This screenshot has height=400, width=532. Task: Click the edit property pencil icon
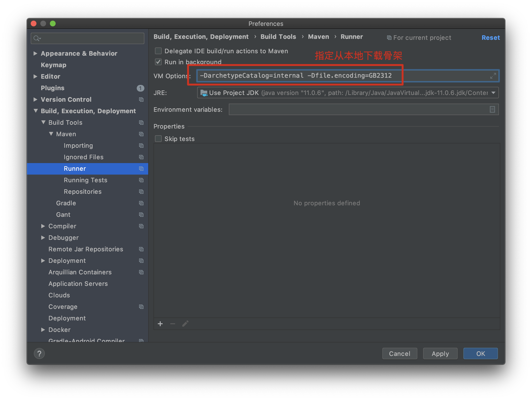tap(185, 324)
